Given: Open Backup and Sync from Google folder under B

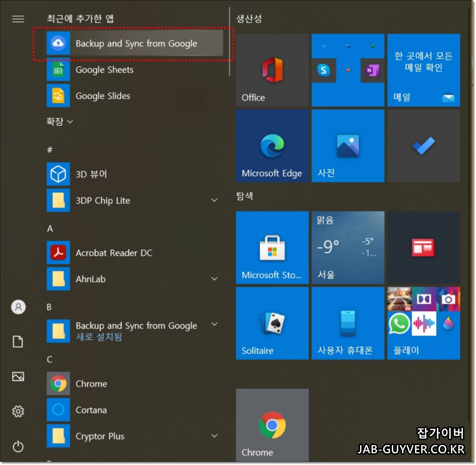Looking at the screenshot, I should coord(135,331).
